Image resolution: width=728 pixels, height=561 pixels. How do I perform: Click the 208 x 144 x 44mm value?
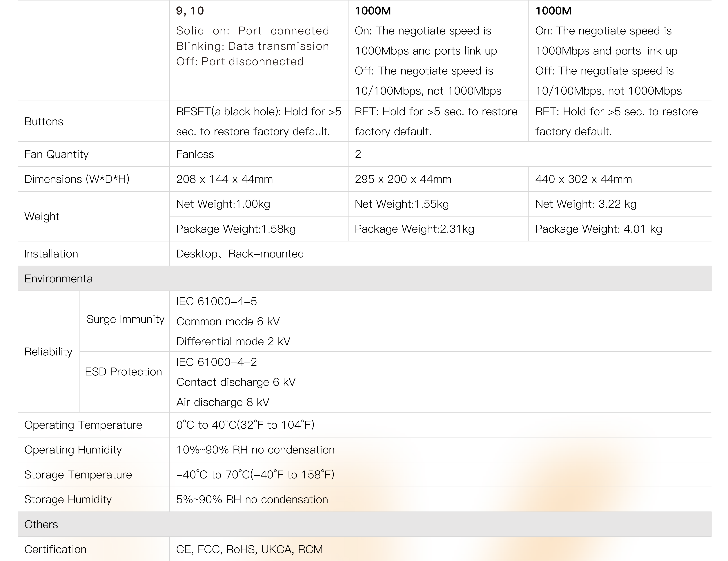[x=224, y=179]
